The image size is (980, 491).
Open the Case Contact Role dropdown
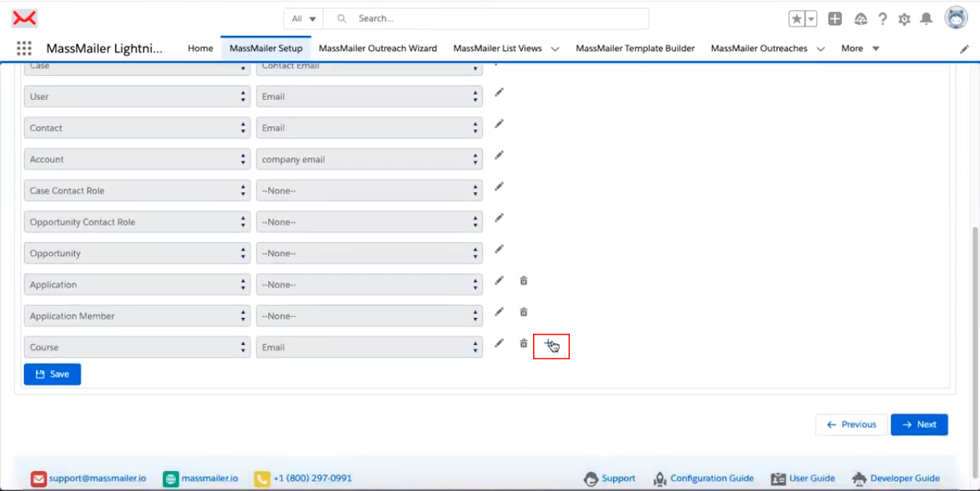point(137,191)
